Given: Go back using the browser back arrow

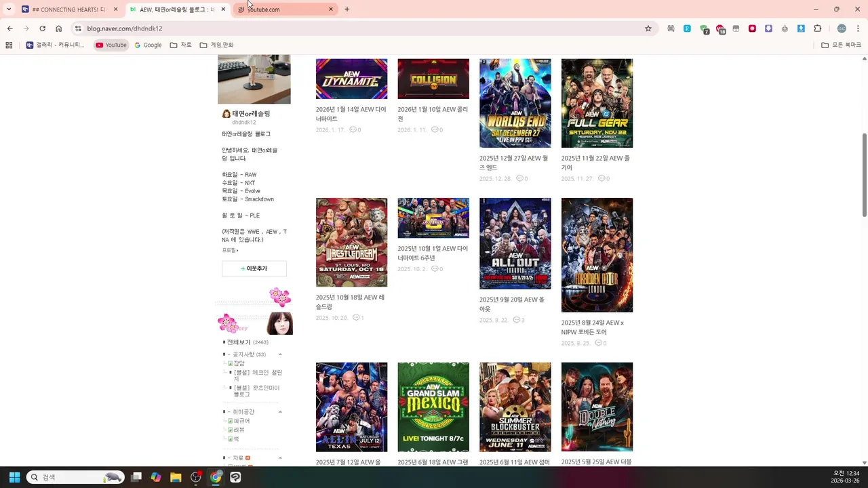Looking at the screenshot, I should point(9,28).
